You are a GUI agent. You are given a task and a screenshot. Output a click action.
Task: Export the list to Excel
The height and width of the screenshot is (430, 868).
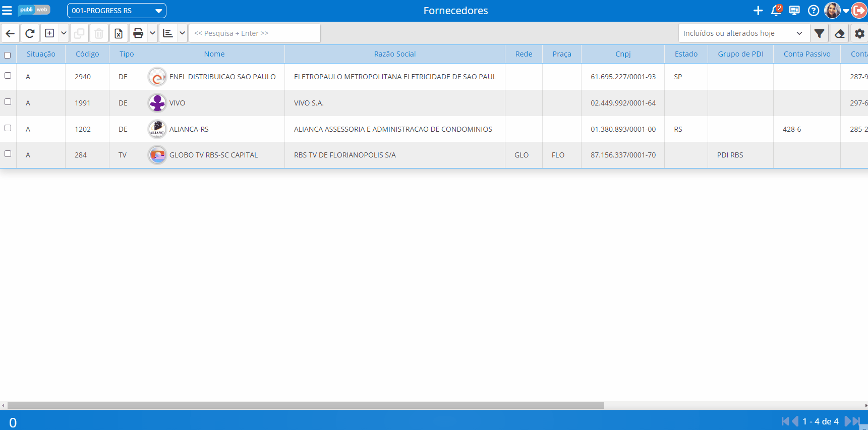pyautogui.click(x=119, y=33)
